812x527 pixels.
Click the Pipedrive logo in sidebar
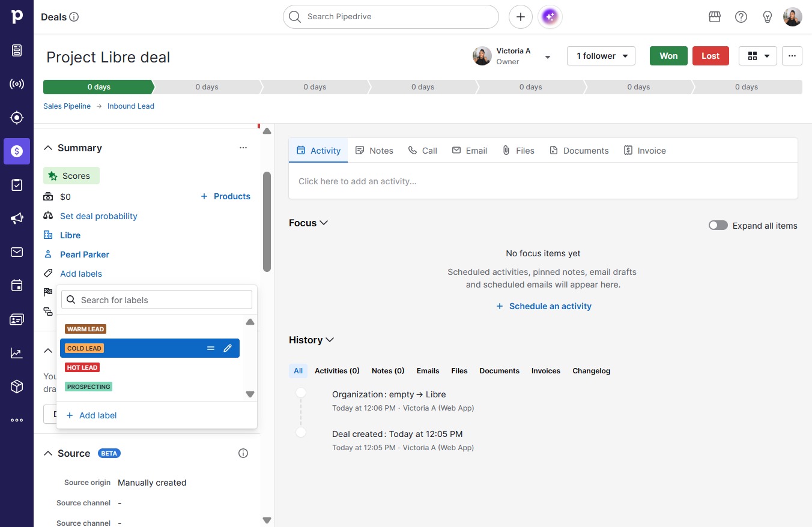pyautogui.click(x=17, y=17)
